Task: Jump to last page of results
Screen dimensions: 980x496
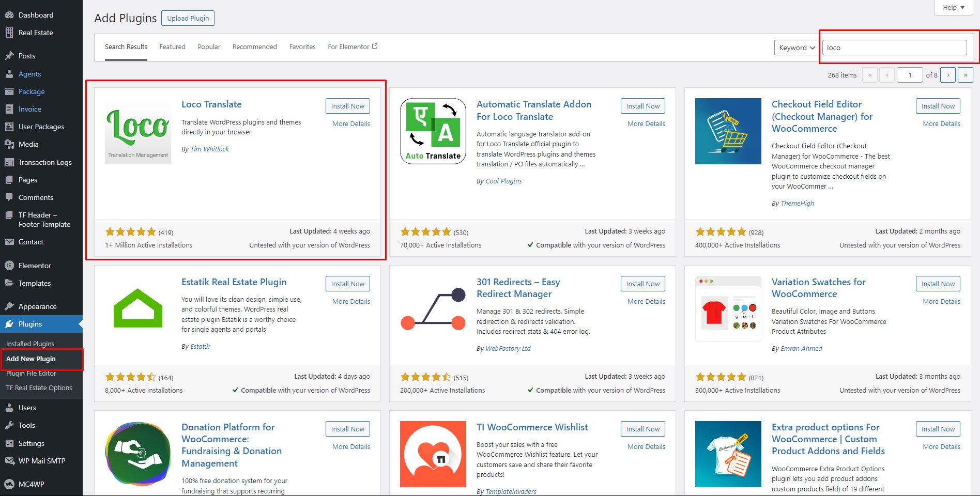Action: (x=966, y=75)
